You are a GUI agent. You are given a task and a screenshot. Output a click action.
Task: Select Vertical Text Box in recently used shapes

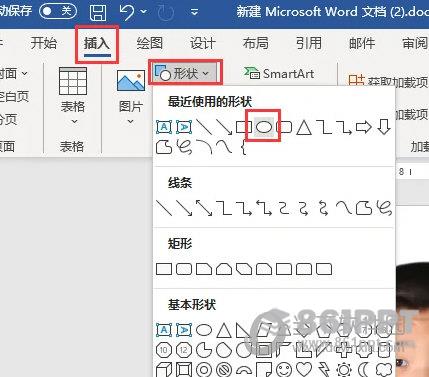click(x=184, y=127)
